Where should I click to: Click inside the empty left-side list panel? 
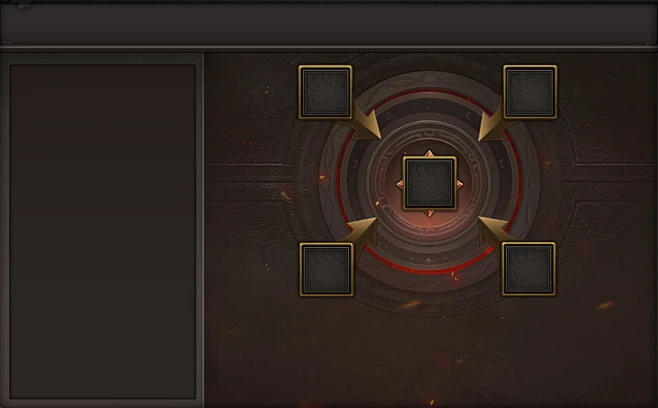(102, 231)
